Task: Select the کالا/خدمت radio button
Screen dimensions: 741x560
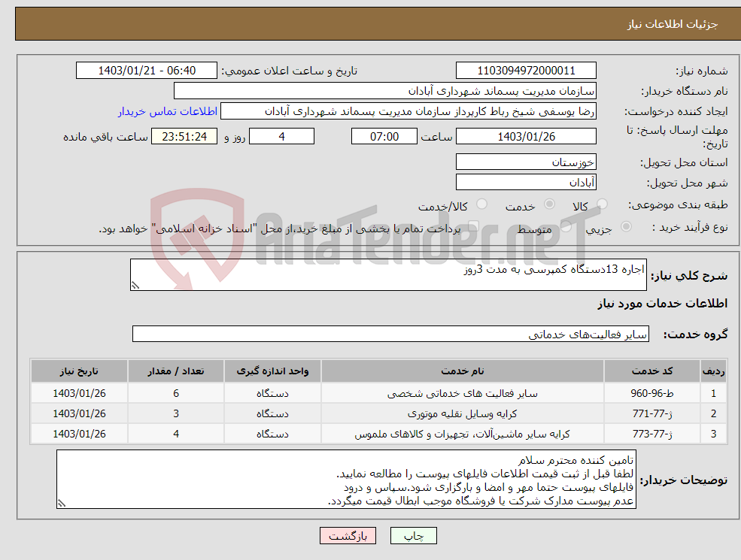Action: click(x=481, y=204)
